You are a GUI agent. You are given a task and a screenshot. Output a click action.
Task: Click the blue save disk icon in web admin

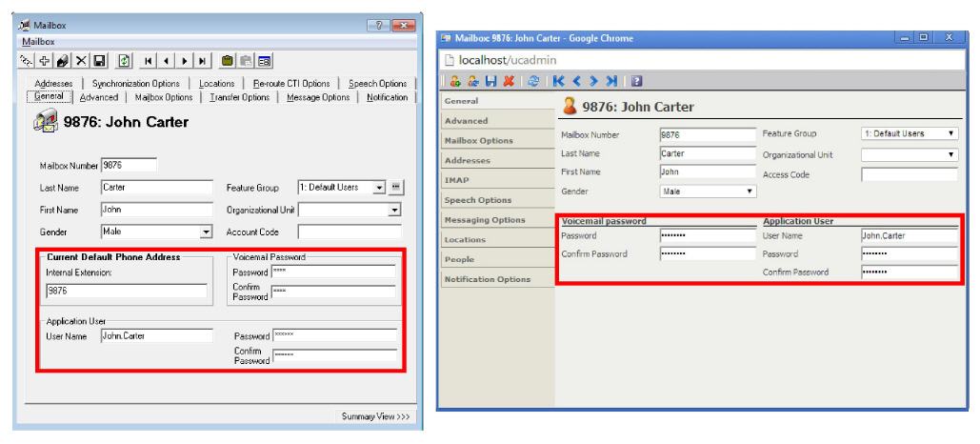pos(490,82)
